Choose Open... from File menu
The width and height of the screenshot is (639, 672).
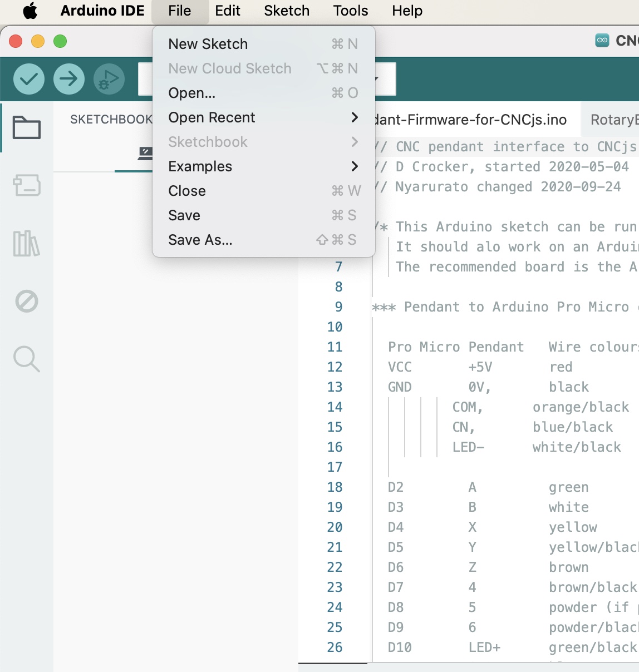pyautogui.click(x=264, y=93)
